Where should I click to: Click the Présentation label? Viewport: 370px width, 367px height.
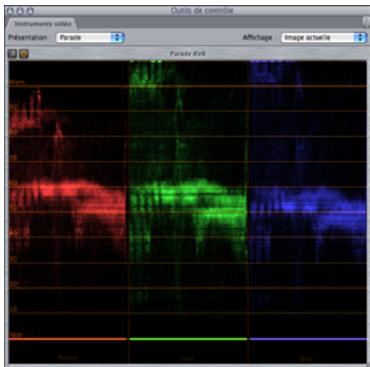point(28,37)
